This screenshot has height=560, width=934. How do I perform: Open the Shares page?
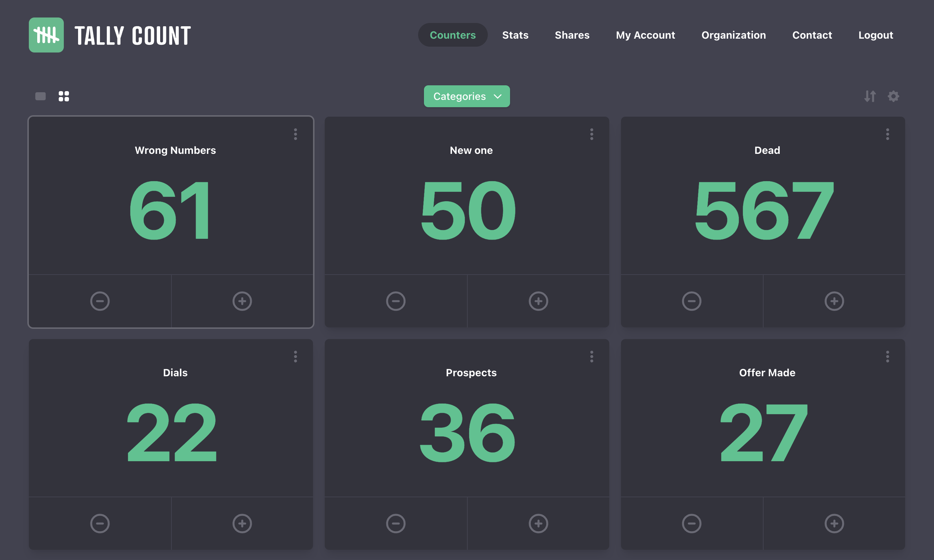[572, 35]
